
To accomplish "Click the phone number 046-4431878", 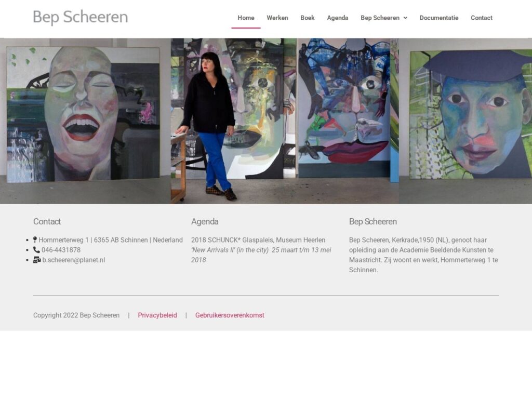I will coord(61,250).
